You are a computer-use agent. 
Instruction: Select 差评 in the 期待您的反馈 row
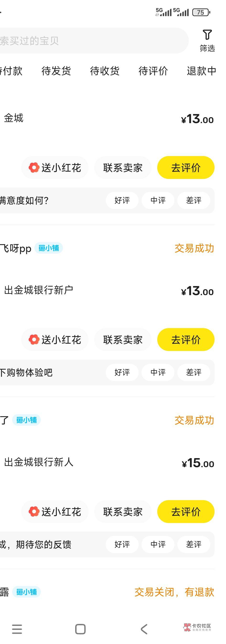click(194, 544)
